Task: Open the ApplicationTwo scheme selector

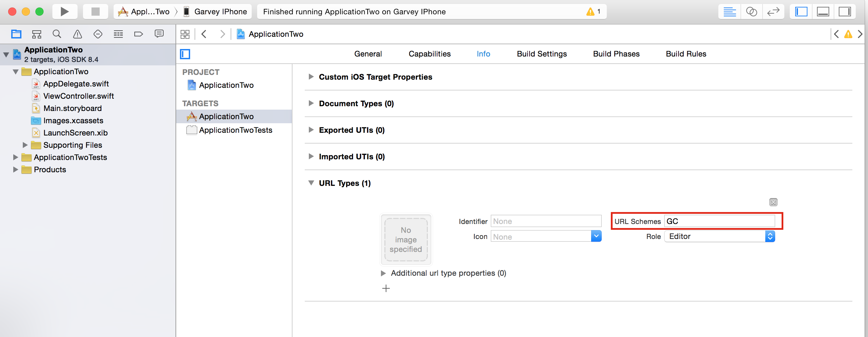Action: tap(144, 12)
